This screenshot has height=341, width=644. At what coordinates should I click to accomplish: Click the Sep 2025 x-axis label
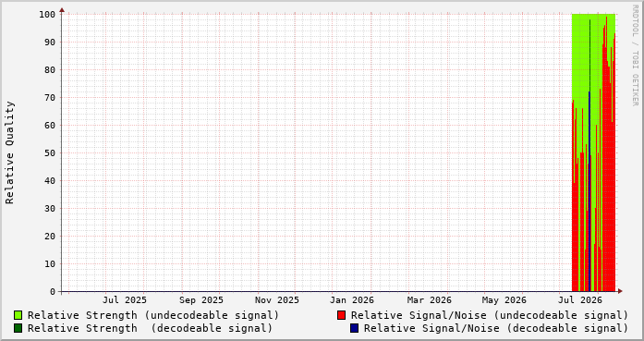(x=200, y=300)
